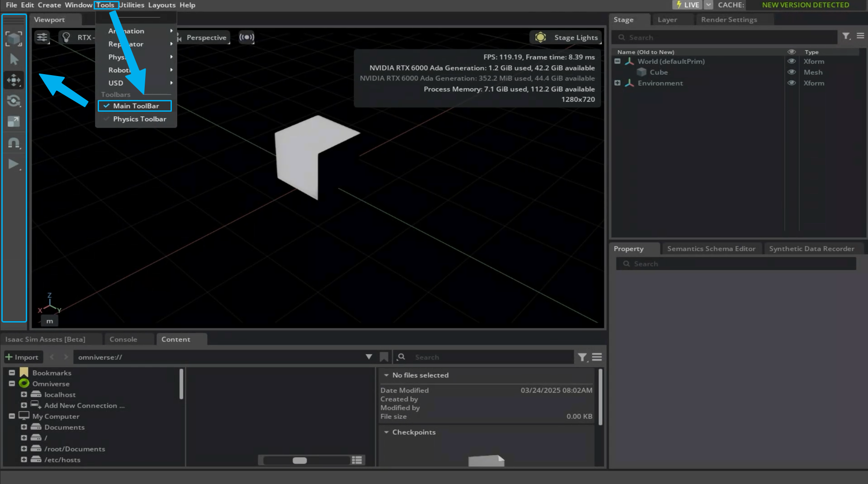Select the arrow Select tool
Screen dimensions: 868x484
(x=14, y=59)
